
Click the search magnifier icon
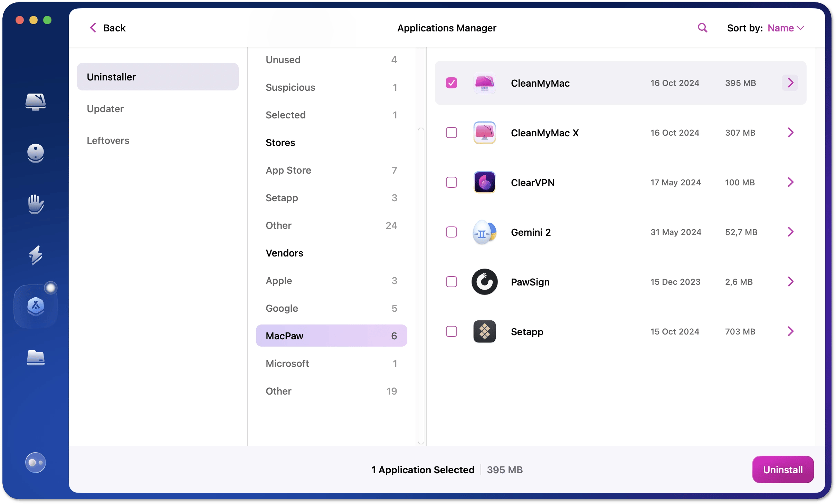tap(703, 28)
